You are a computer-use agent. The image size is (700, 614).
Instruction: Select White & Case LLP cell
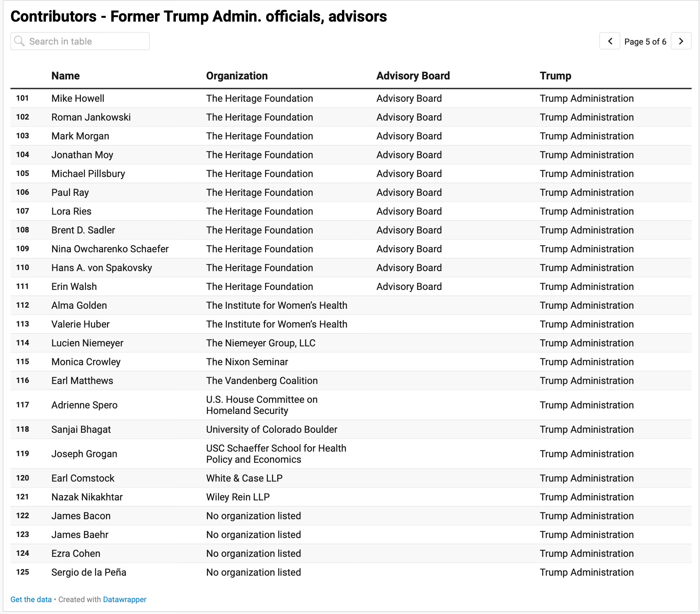tap(244, 478)
